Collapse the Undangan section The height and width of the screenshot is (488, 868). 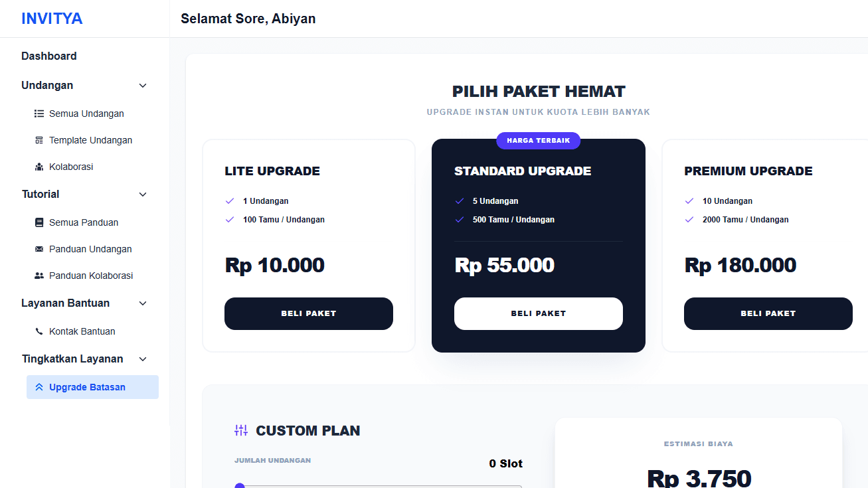[x=143, y=86]
